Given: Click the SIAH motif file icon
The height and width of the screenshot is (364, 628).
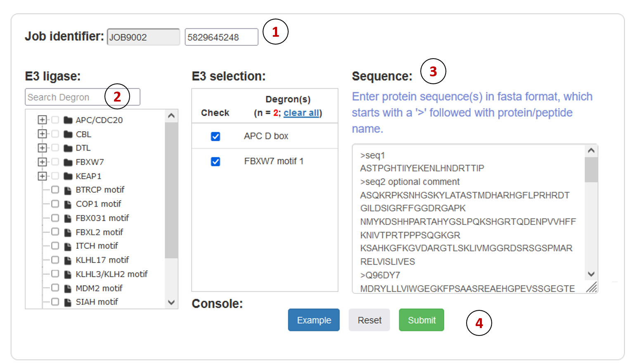Looking at the screenshot, I should tap(68, 302).
